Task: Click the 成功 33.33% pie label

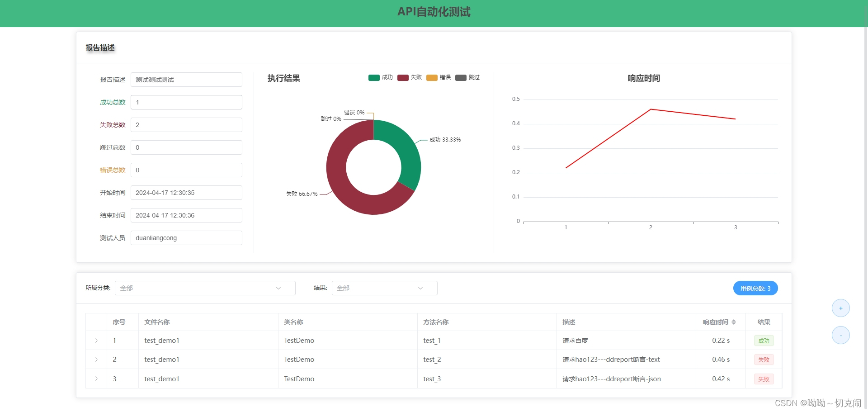Action: point(445,140)
